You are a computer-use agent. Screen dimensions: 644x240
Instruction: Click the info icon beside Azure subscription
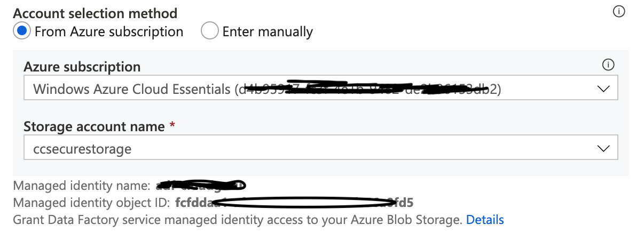(607, 65)
